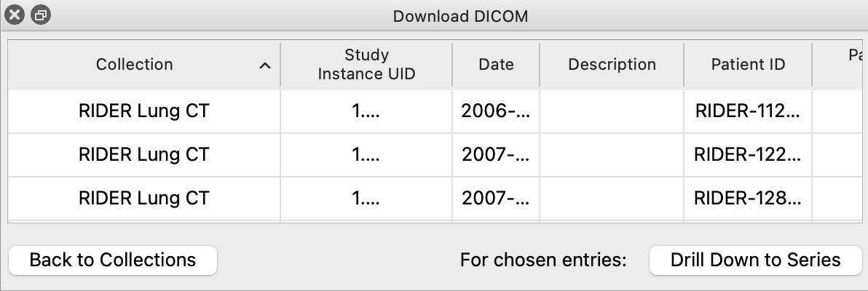
Task: Click the empty Description cell in second row
Action: (612, 155)
